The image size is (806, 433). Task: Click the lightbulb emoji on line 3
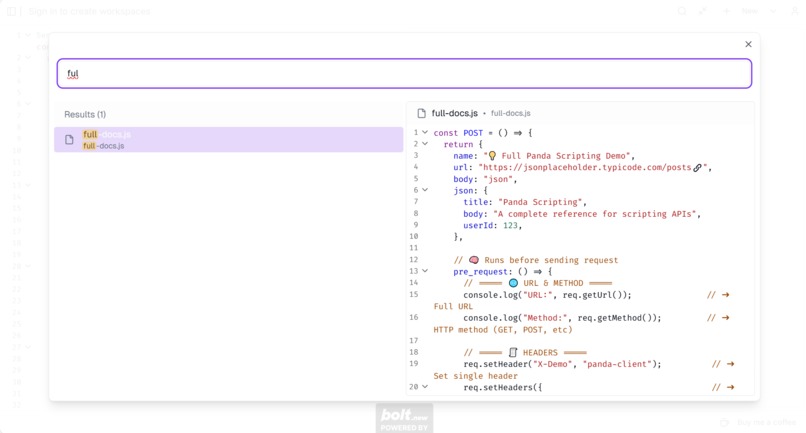pos(492,156)
